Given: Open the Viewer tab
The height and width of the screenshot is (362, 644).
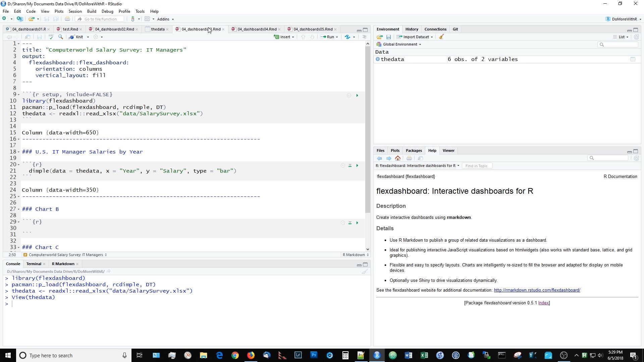Looking at the screenshot, I should [x=448, y=150].
